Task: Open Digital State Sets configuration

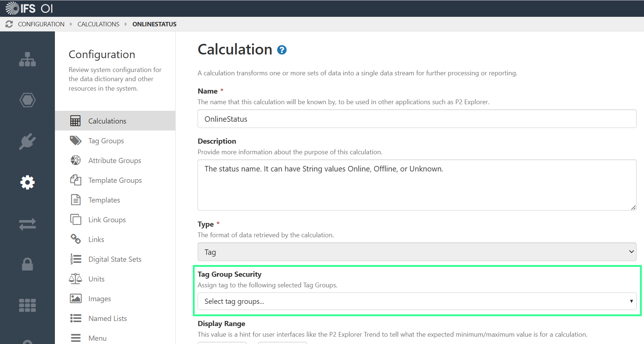Action: (x=115, y=259)
